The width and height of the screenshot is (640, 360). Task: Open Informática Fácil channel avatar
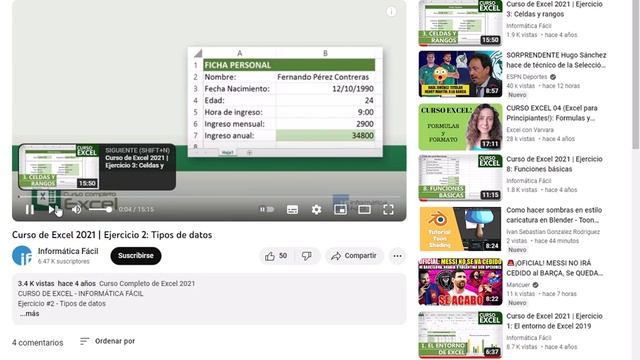click(22, 256)
